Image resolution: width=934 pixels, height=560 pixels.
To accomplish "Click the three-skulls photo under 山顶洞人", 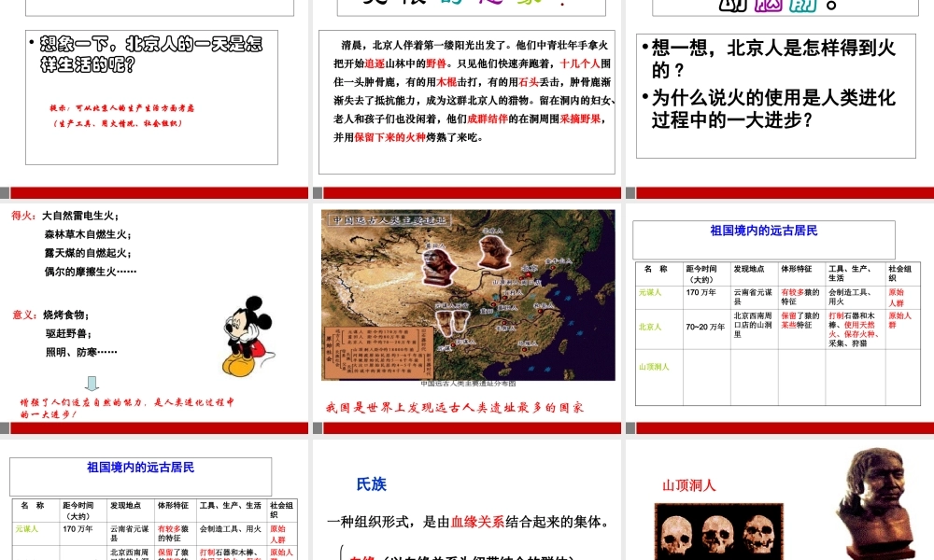I will pos(719,531).
